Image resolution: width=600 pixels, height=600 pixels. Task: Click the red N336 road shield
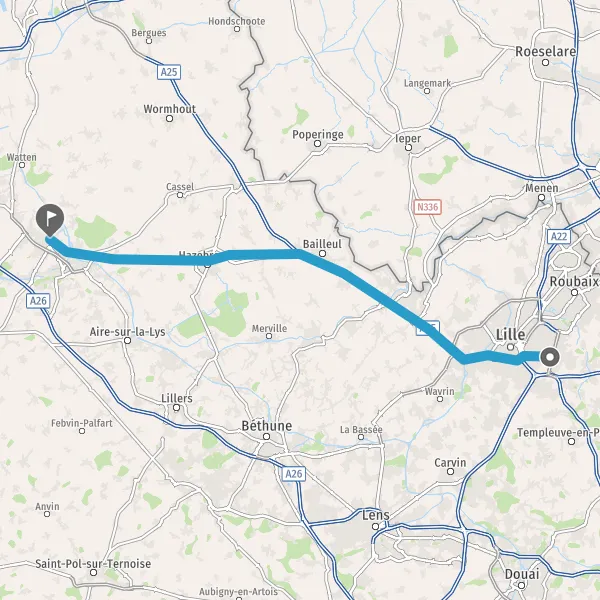coord(427,207)
